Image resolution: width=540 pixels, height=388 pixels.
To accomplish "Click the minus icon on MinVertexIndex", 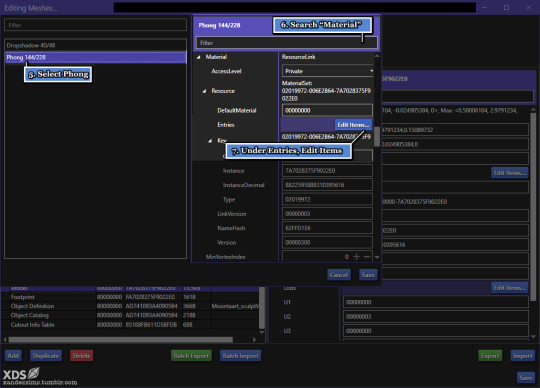I will [x=367, y=256].
